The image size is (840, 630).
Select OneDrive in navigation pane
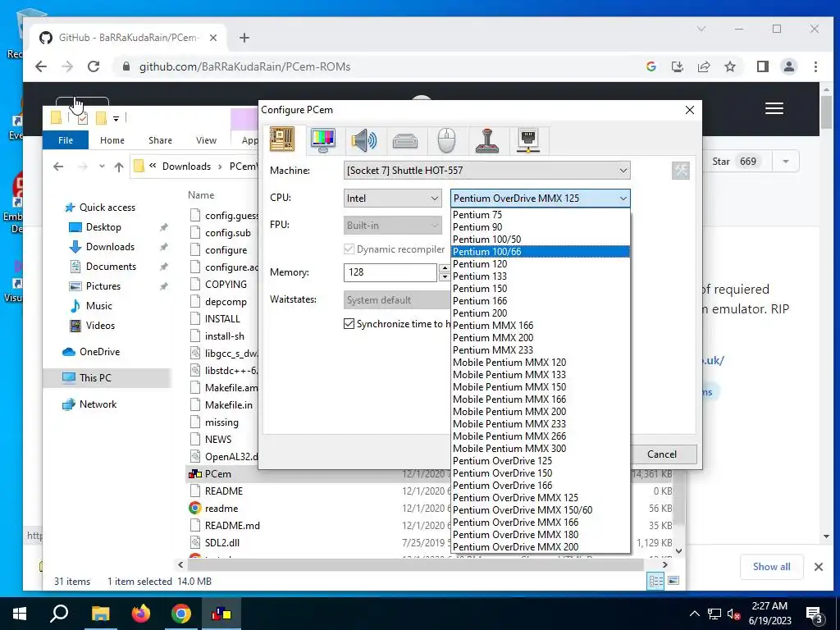[x=99, y=351]
